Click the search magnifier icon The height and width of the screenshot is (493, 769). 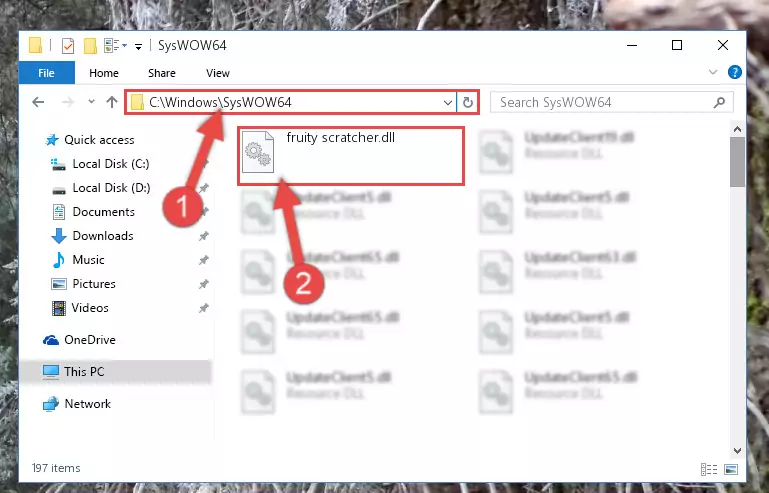719,103
